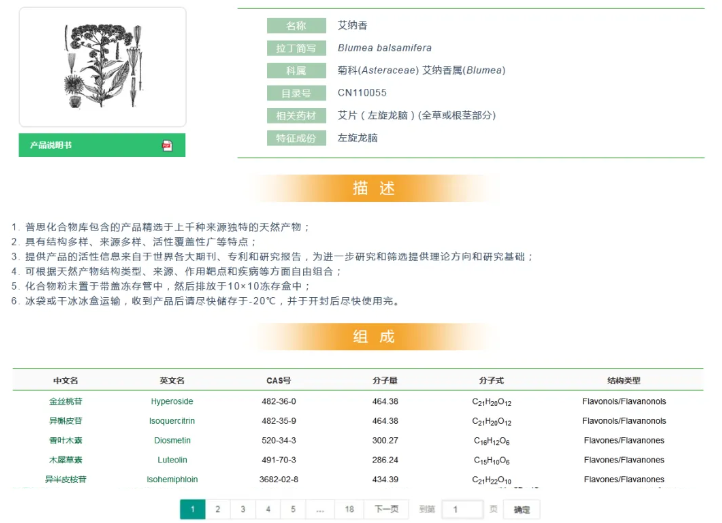Jump to last page 18
Viewport: 722px width, 523px height.
349,509
